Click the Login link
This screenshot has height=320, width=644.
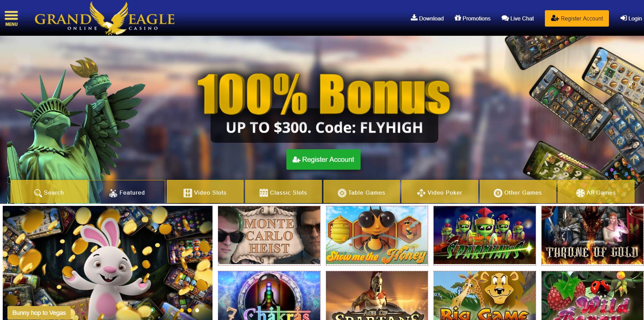pyautogui.click(x=631, y=18)
